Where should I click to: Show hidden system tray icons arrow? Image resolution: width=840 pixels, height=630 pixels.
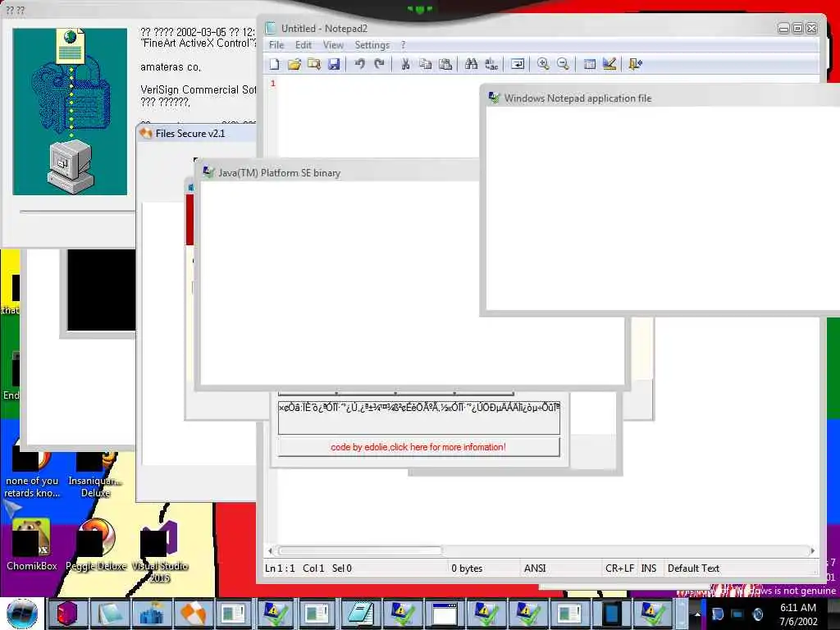(697, 614)
